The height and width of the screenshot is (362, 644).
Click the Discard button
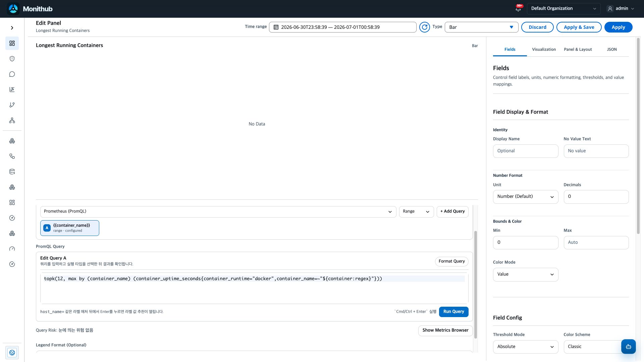click(537, 27)
